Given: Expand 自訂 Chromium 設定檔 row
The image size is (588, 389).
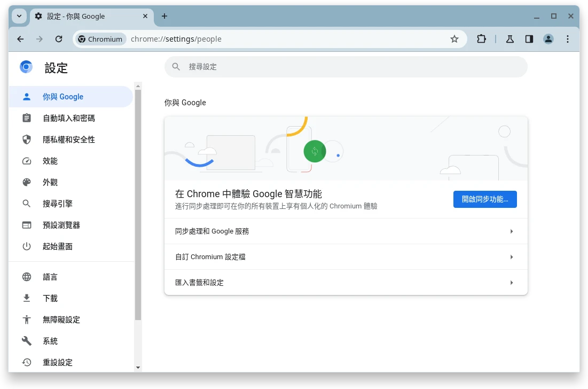Looking at the screenshot, I should 346,257.
